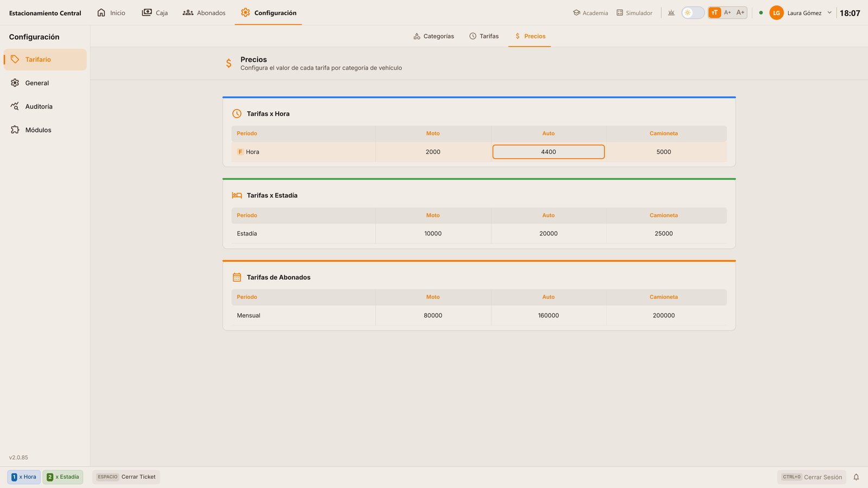Screen dimensions: 868x488
Task: Click the version label v2.0.85
Action: pos(18,458)
